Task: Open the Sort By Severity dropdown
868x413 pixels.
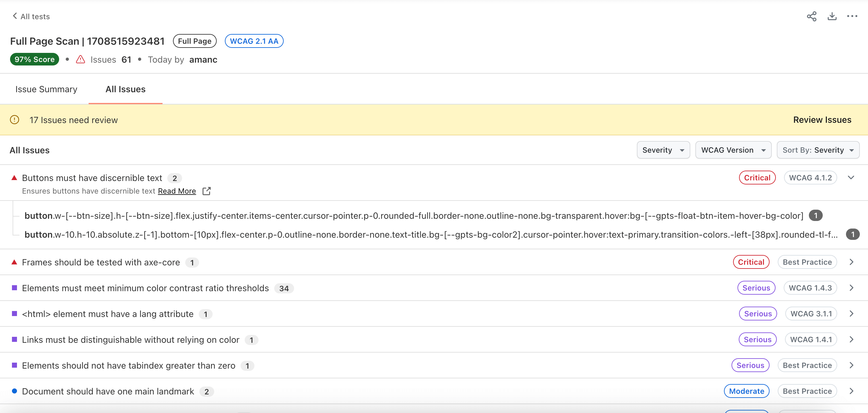Action: click(818, 150)
